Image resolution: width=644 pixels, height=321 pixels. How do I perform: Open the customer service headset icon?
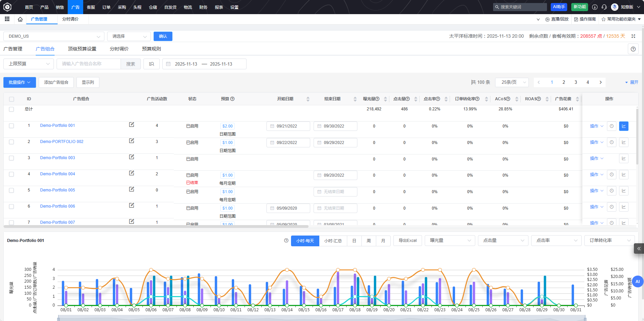coord(604,7)
